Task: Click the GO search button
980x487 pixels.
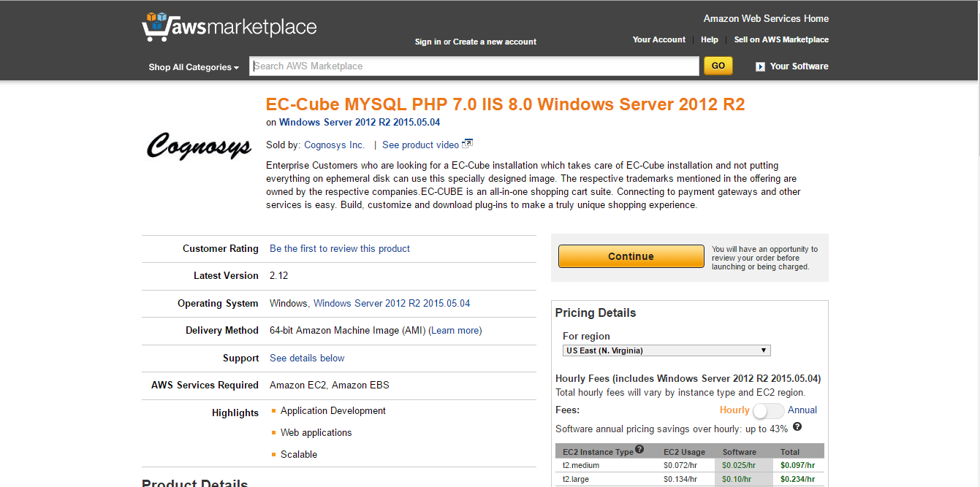Action: 718,65
